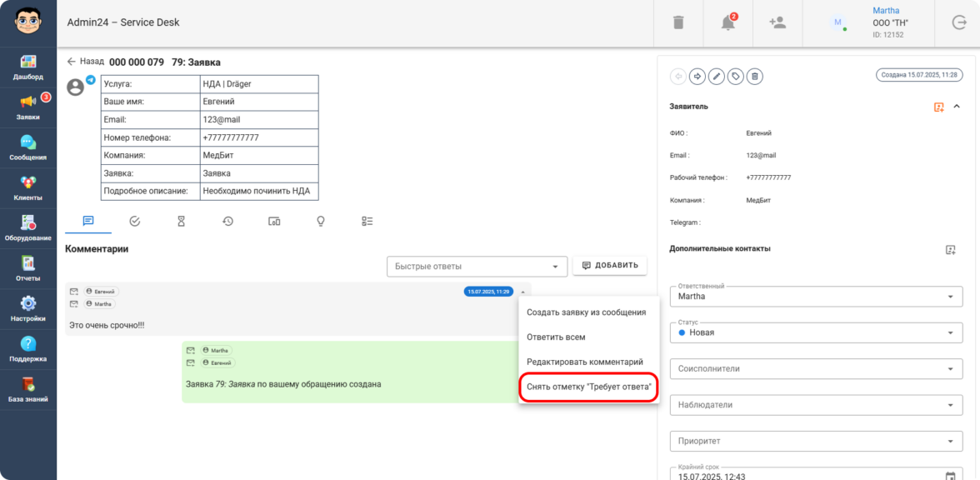Click the timestamp badge 15.07.2025, 11:29
This screenshot has width=980, height=480.
pos(488,292)
